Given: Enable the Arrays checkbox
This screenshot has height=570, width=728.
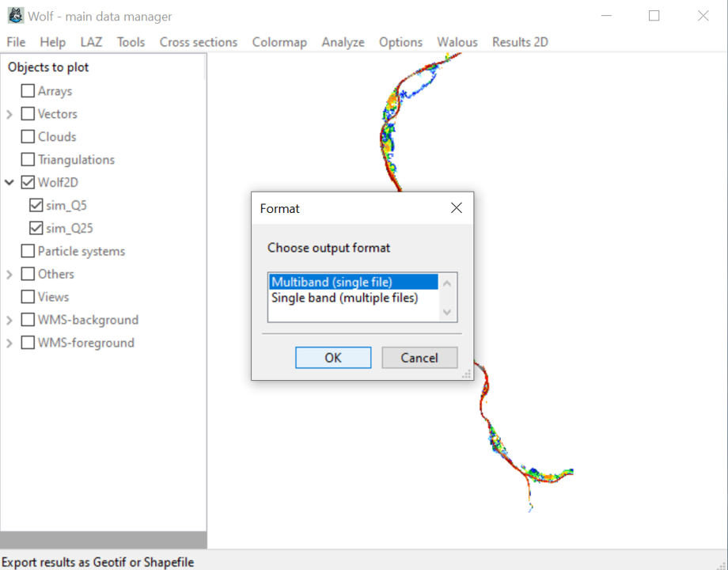Looking at the screenshot, I should coord(28,91).
